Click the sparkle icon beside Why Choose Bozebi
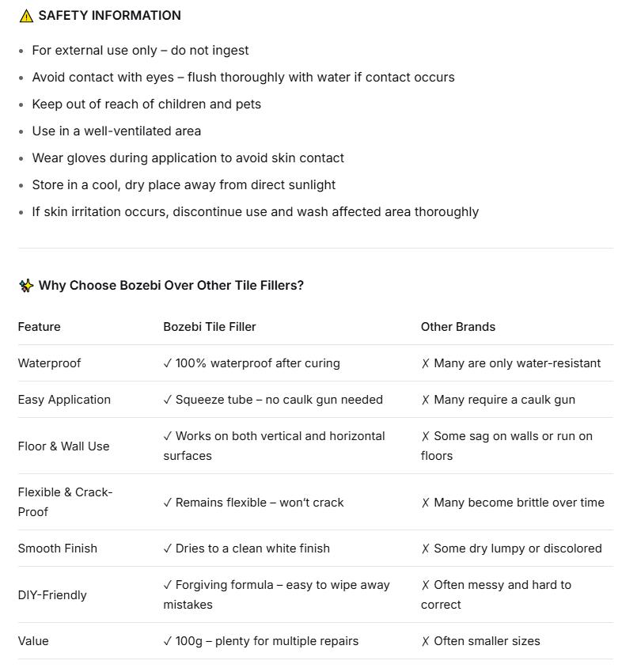The image size is (637, 672). coord(26,286)
